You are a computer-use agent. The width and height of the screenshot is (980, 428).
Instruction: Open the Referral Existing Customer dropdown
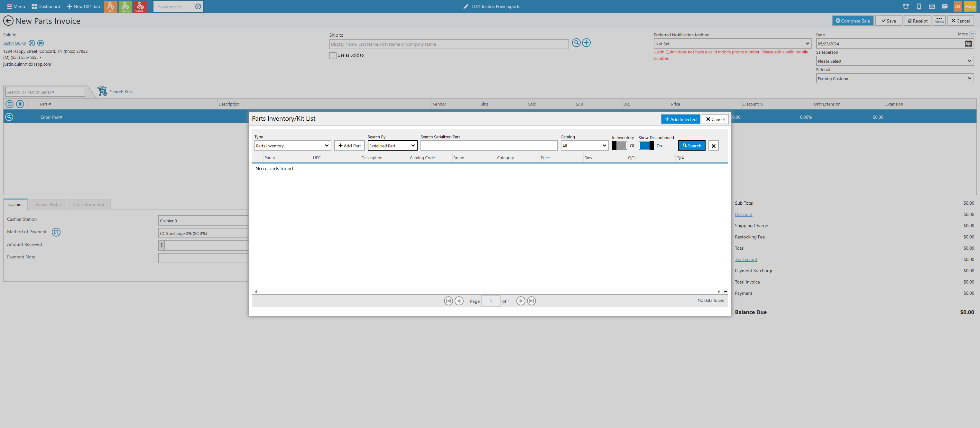point(895,79)
